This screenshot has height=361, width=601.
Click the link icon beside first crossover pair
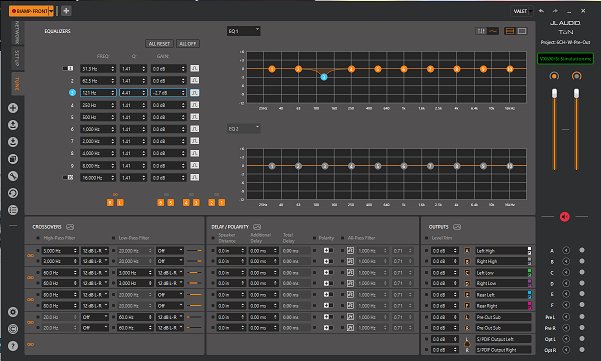(30, 256)
